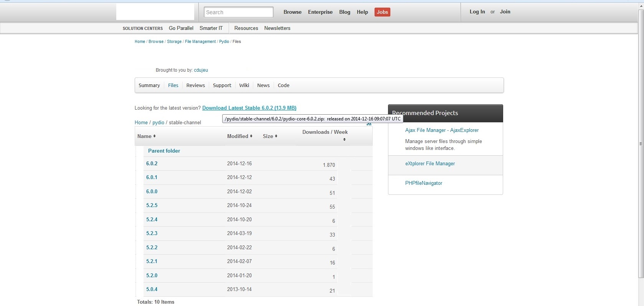Sort by Downloads / Week arrows

tap(344, 139)
